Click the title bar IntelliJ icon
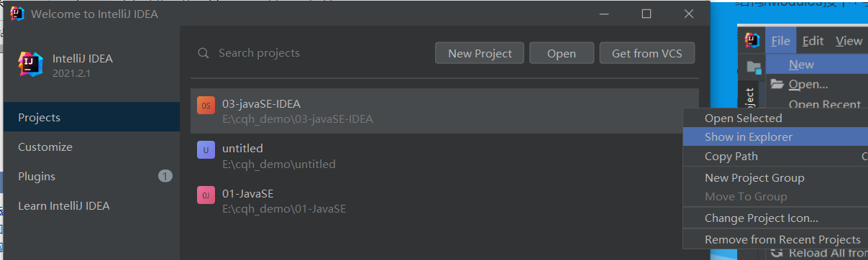Screen dimensions: 868x260 (17, 14)
